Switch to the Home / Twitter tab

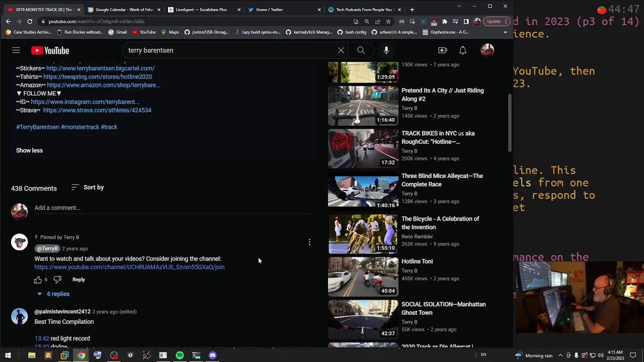coord(269,10)
